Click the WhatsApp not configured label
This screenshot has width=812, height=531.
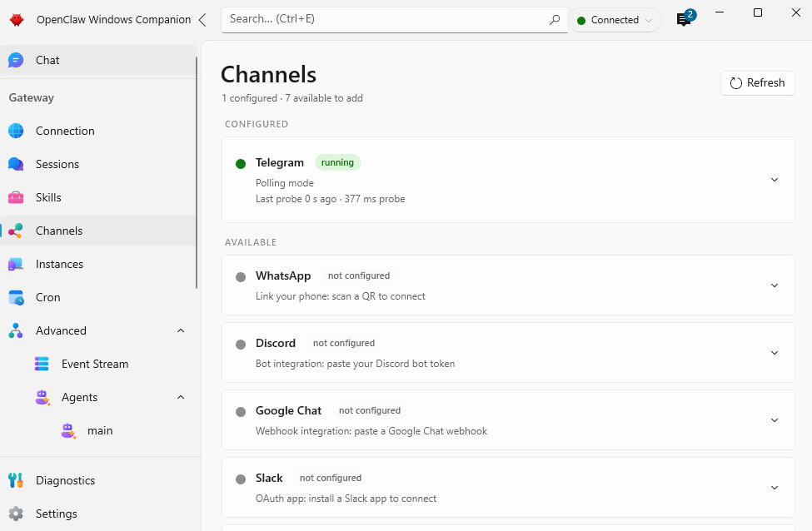[359, 275]
